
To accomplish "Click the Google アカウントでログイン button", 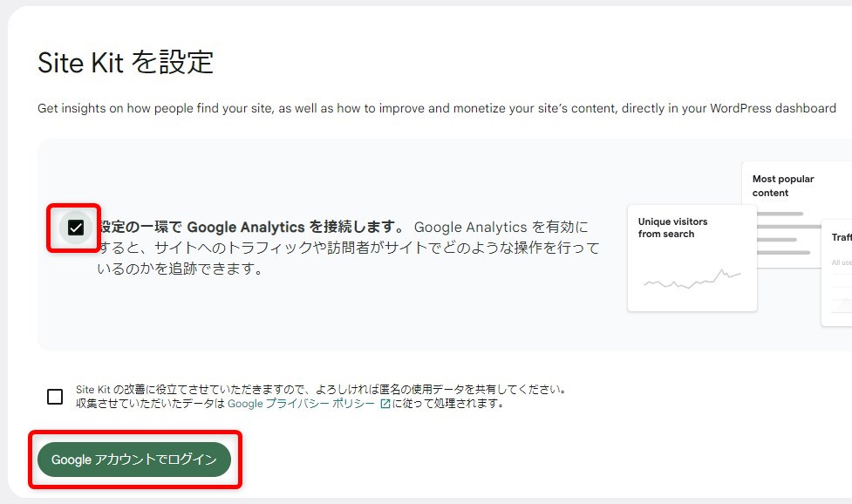I will [x=134, y=460].
